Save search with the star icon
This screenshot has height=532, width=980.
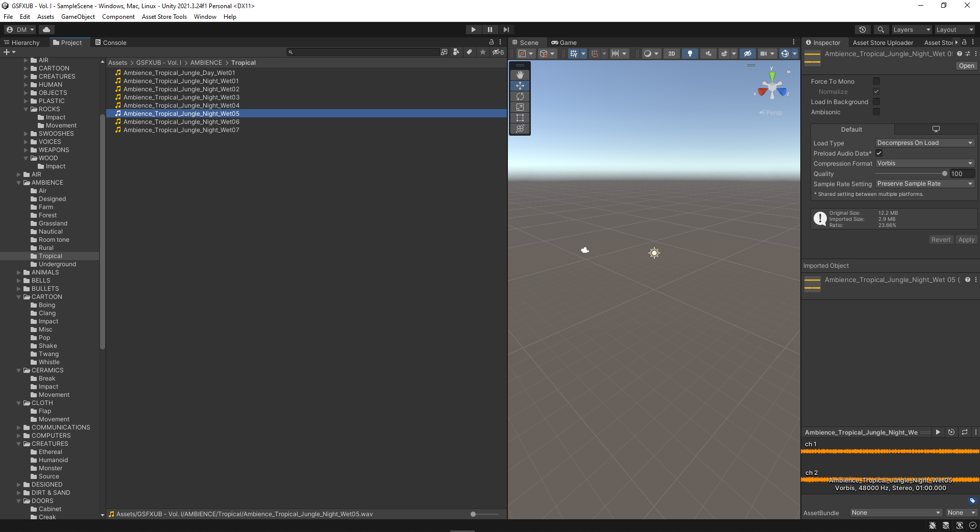482,52
